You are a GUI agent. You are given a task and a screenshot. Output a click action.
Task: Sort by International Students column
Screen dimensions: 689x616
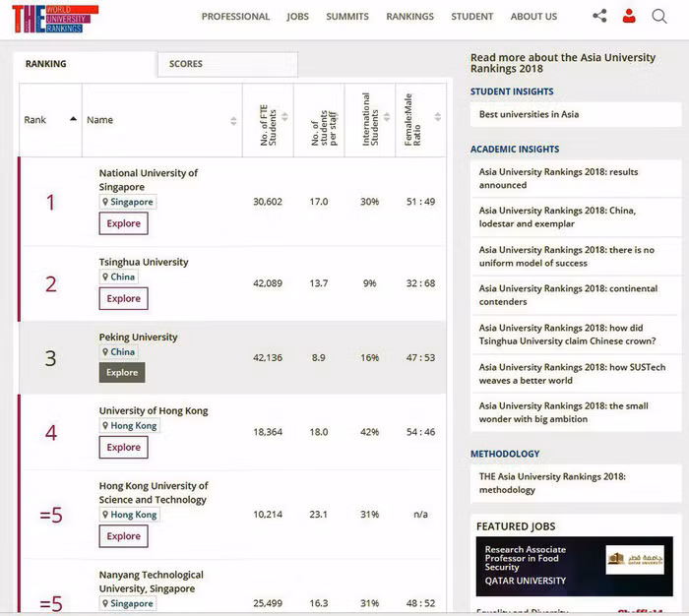click(370, 120)
